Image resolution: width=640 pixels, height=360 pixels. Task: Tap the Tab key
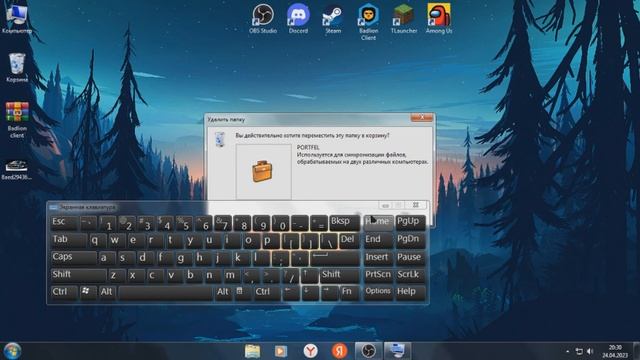coord(69,240)
